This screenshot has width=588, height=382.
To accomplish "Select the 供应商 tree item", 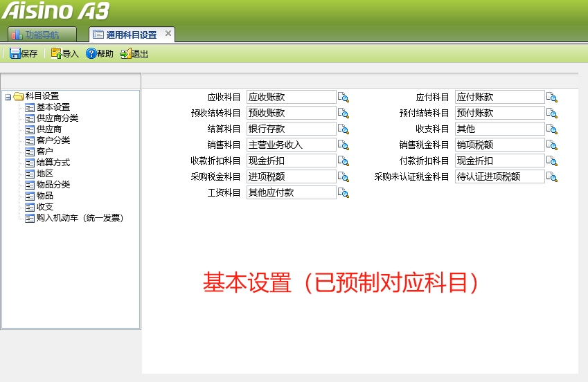I will click(x=49, y=129).
